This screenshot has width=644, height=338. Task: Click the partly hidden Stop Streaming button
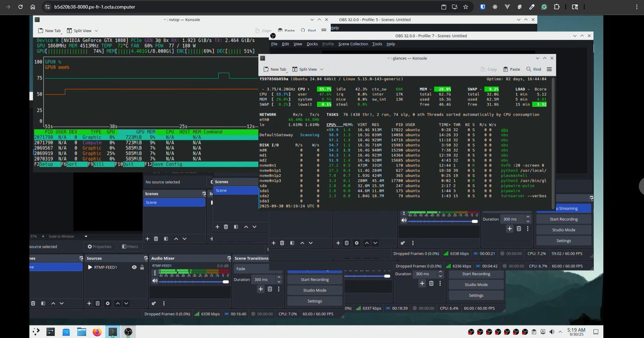tap(563, 208)
